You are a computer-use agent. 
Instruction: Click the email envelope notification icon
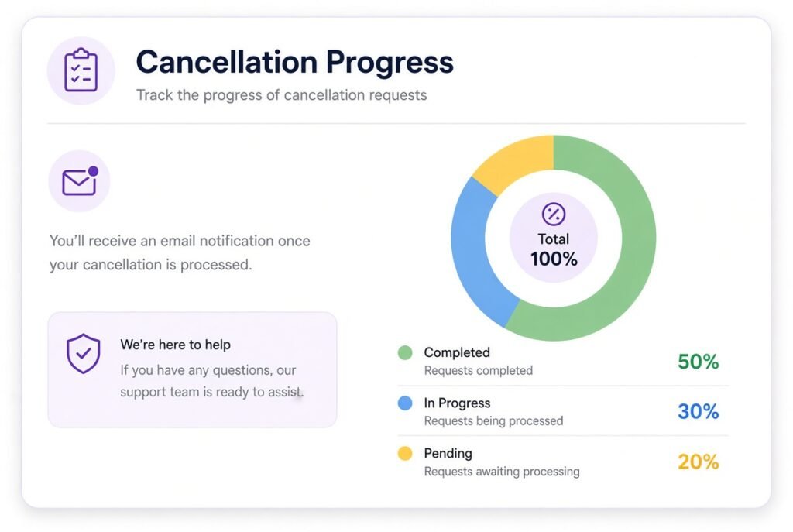point(80,181)
